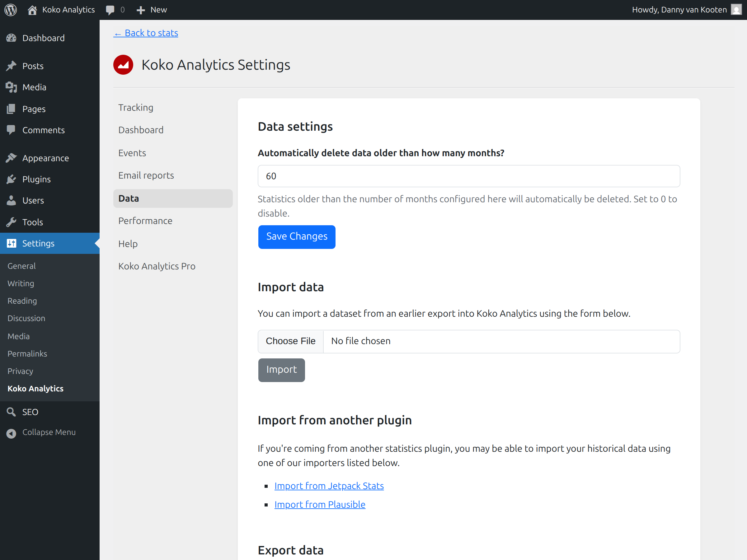
Task: Click Choose File to pick a dataset
Action: pos(290,341)
